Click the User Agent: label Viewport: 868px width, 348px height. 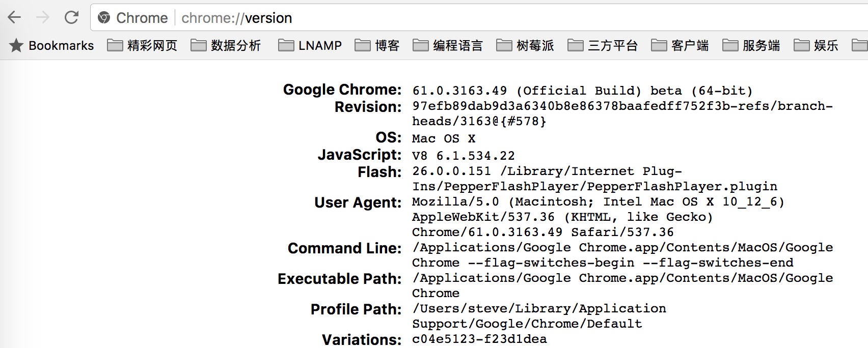[358, 202]
